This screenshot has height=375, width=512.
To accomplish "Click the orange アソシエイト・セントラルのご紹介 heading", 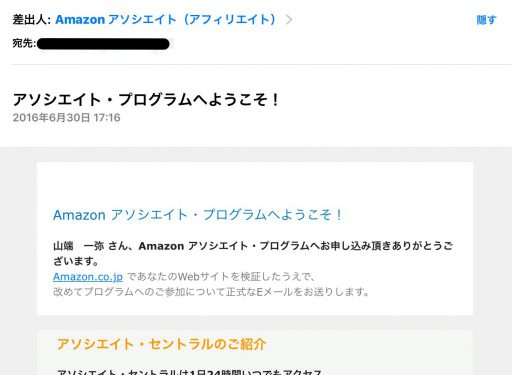I will click(161, 344).
